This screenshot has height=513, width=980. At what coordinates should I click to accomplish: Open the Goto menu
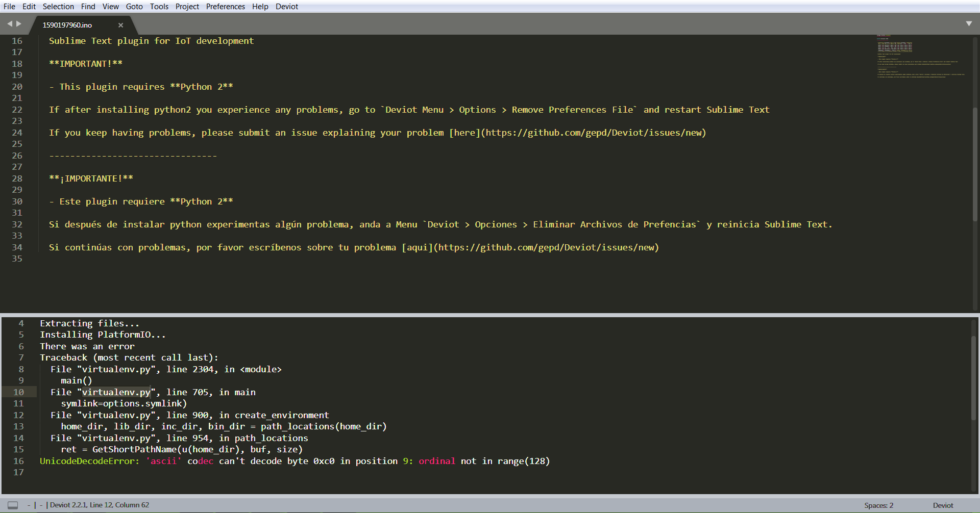pyautogui.click(x=134, y=7)
